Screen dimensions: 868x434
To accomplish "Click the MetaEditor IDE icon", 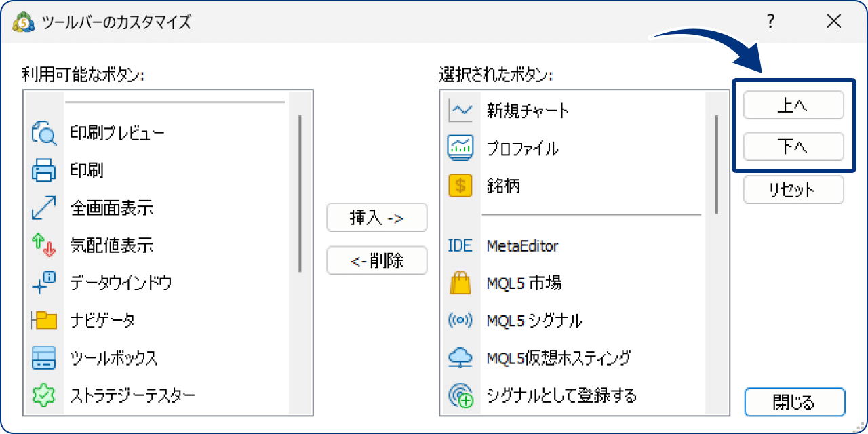I will [460, 246].
